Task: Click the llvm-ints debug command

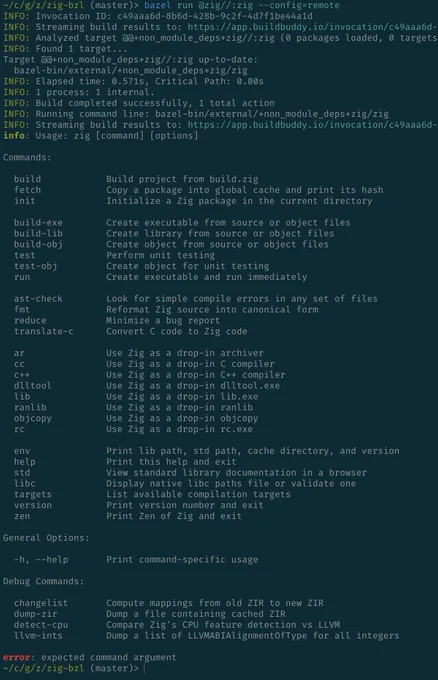Action: tap(38, 636)
